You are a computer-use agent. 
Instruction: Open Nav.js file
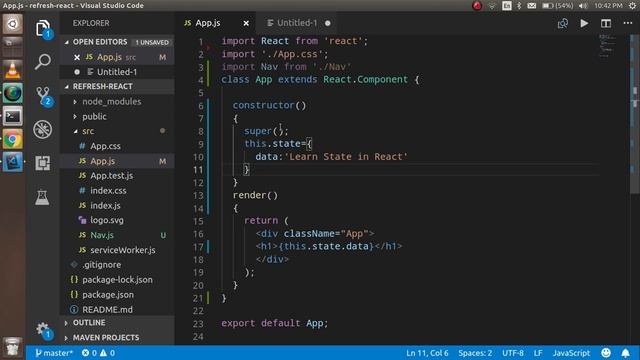coord(117,235)
